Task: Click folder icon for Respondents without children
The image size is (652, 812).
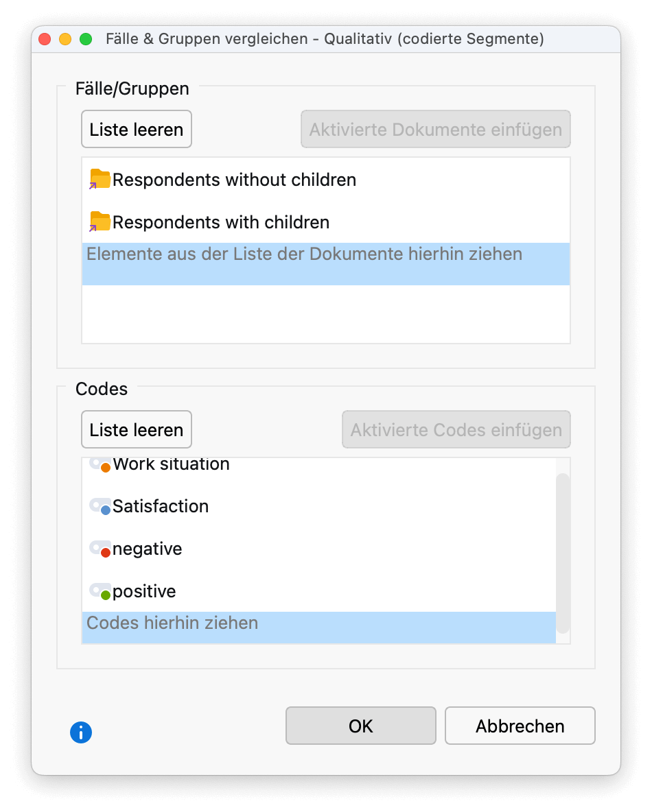Action: (100, 180)
